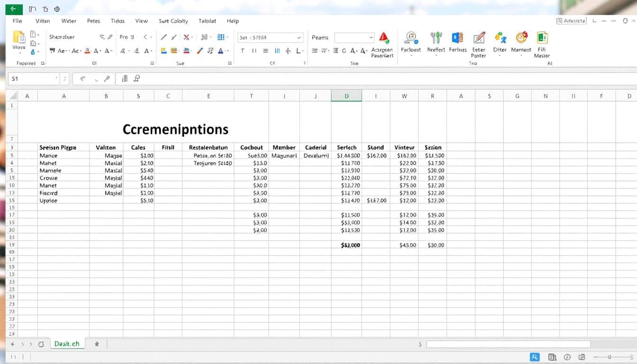
Task: Click the clock-like icon in title bar
Action: click(57, 9)
